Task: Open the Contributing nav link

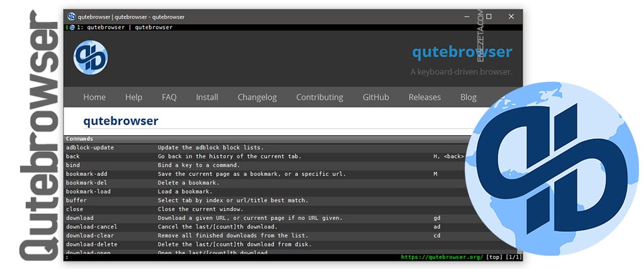Action: pos(319,97)
